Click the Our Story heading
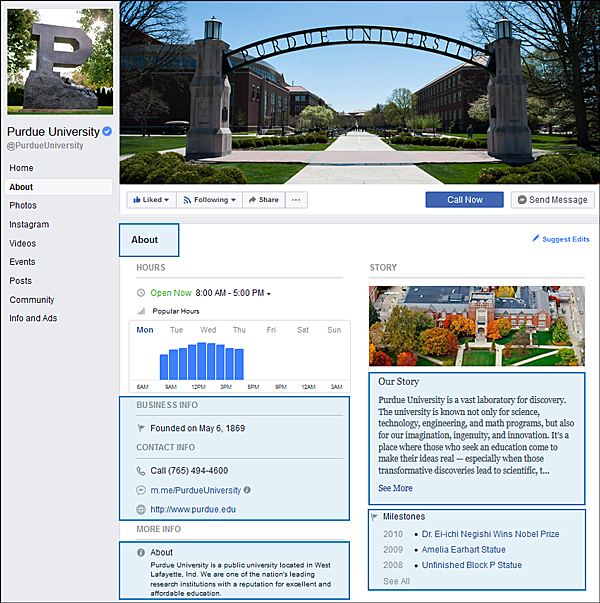The image size is (600, 603). pyautogui.click(x=398, y=381)
